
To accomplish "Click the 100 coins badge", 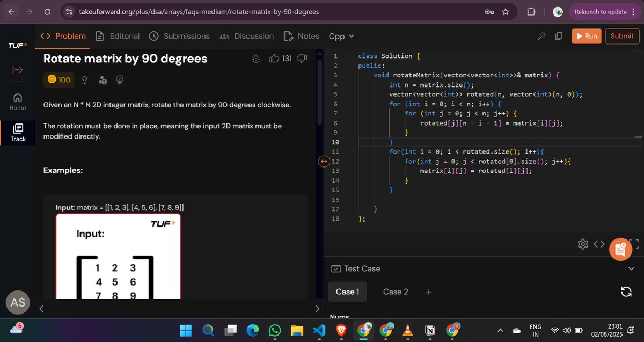I will point(59,79).
